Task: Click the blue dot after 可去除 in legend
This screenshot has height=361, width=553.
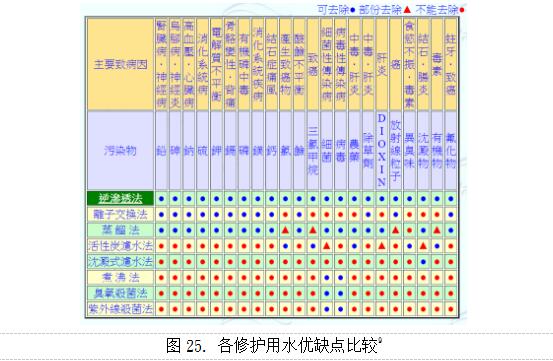Action: pos(353,10)
